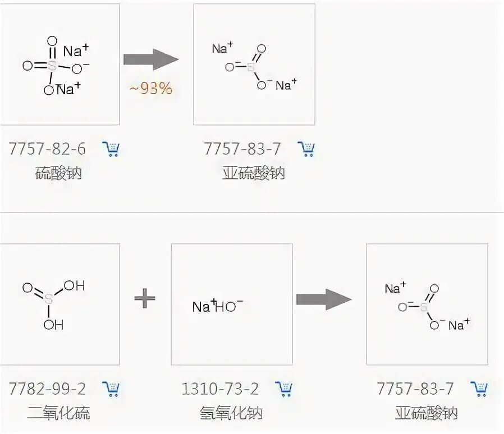The width and height of the screenshot is (504, 434).
Task: Open sodium sulfate structure thumbnail
Action: coord(60,64)
